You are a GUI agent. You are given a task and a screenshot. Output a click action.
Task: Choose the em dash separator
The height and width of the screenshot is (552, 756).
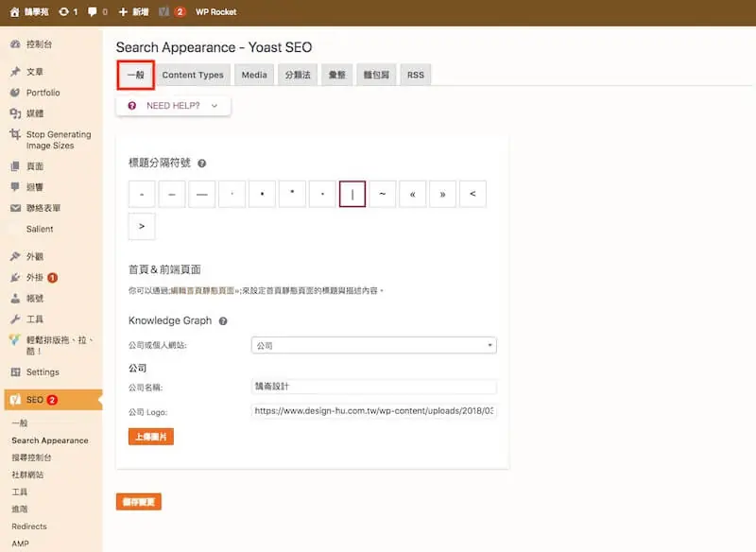tap(202, 195)
